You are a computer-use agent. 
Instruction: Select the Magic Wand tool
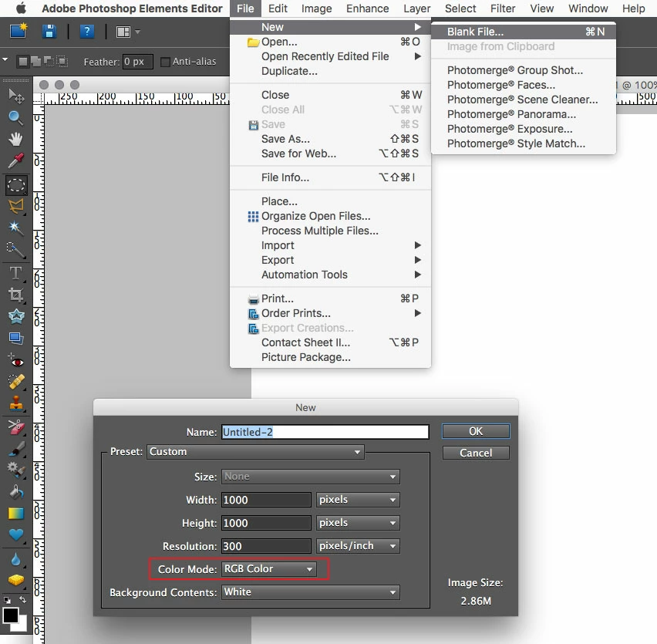[x=16, y=228]
